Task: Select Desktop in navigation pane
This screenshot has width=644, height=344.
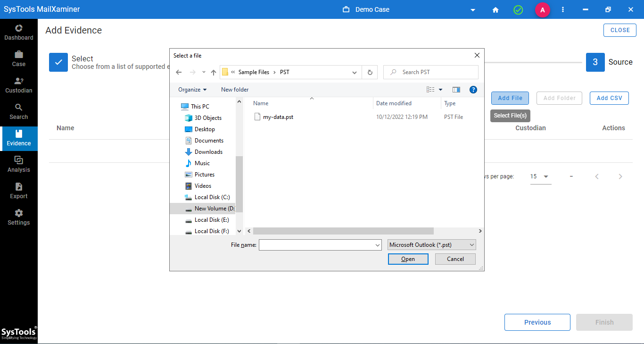Action: [x=205, y=129]
